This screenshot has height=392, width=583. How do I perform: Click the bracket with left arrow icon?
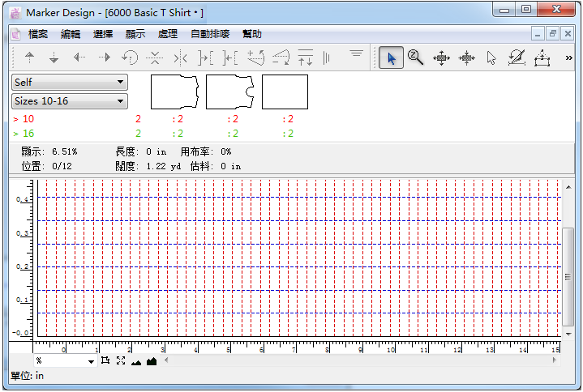[x=230, y=58]
